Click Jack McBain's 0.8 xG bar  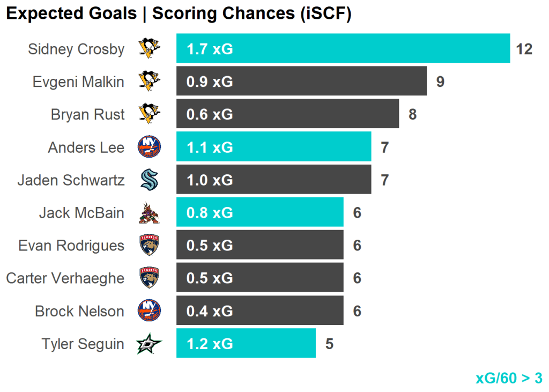pyautogui.click(x=259, y=213)
